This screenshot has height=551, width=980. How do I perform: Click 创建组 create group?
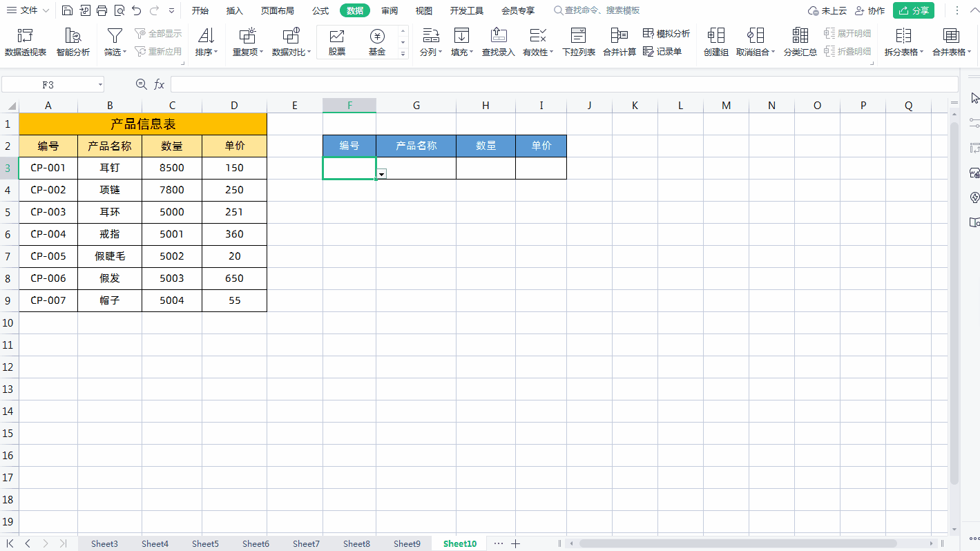click(x=716, y=43)
